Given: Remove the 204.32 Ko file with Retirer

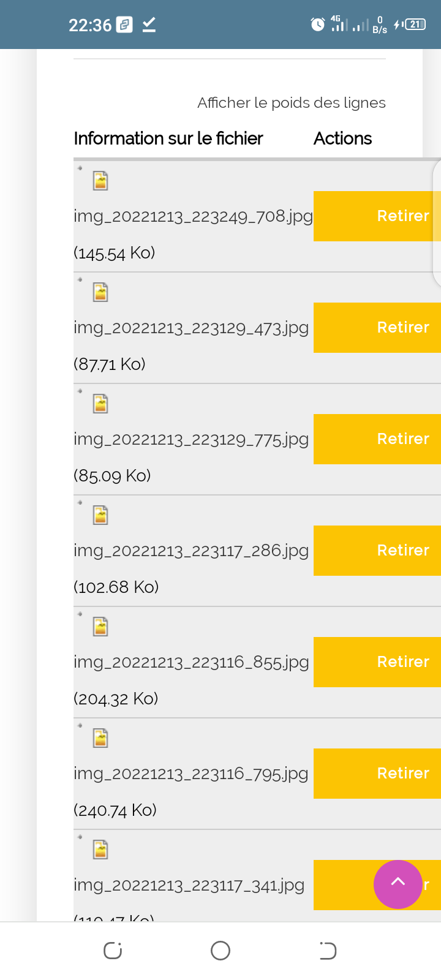Looking at the screenshot, I should (x=377, y=662).
